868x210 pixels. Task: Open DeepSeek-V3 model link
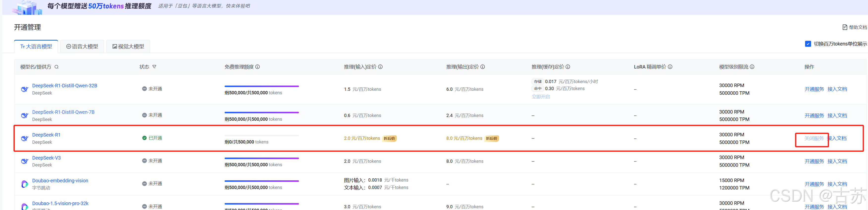47,158
